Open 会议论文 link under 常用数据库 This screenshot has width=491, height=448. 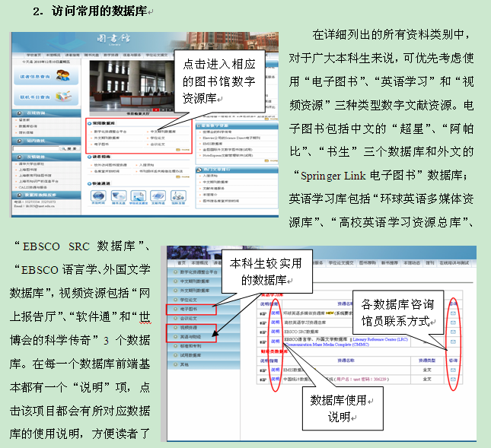158,145
